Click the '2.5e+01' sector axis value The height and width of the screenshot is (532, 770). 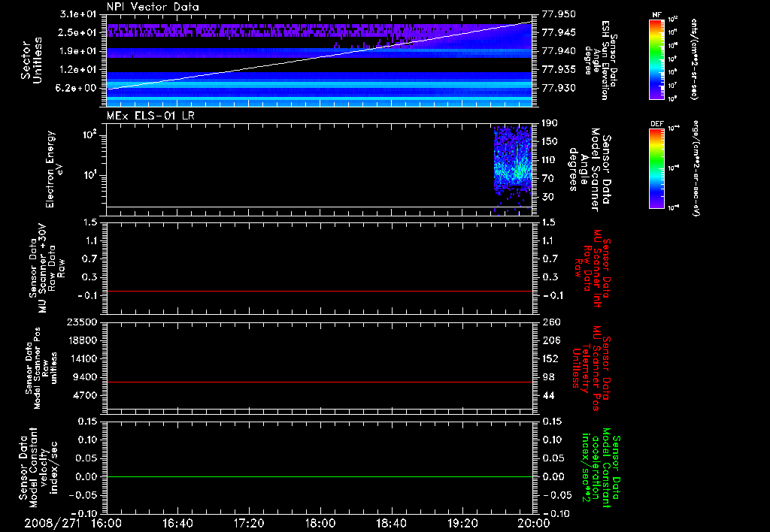pyautogui.click(x=77, y=32)
